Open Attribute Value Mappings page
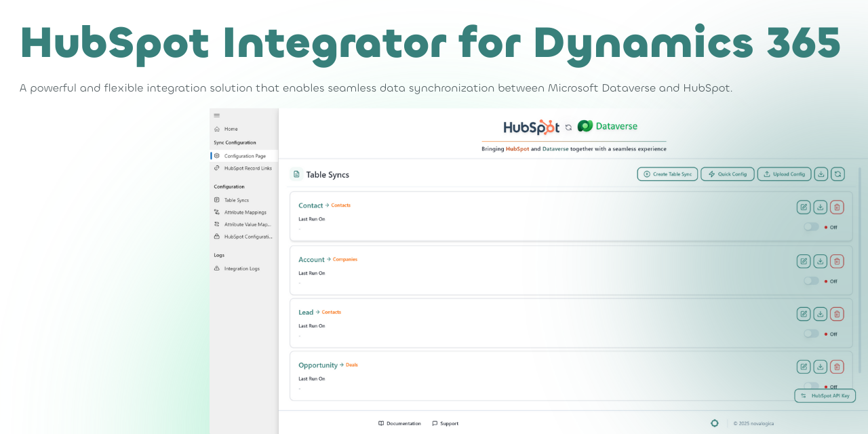The image size is (868, 434). [244, 224]
